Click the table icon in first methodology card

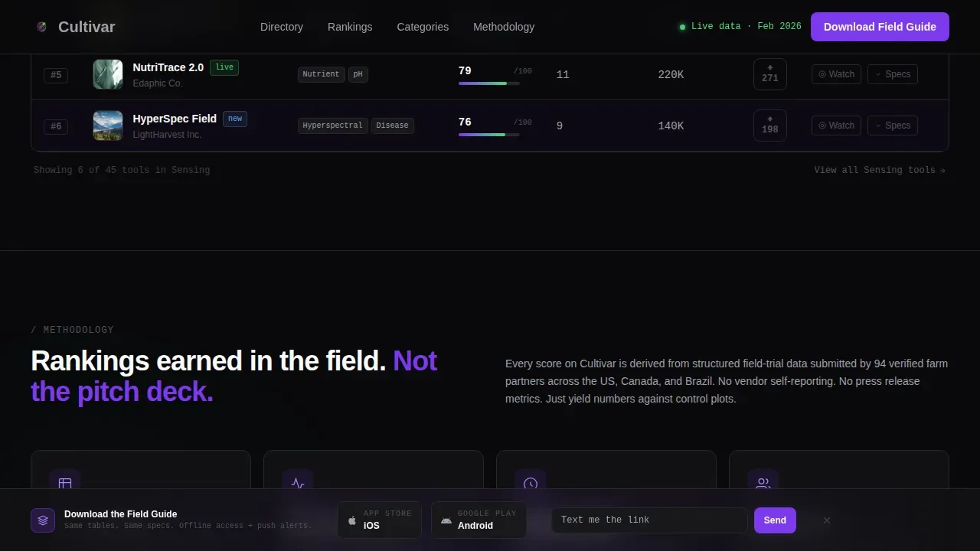(65, 484)
